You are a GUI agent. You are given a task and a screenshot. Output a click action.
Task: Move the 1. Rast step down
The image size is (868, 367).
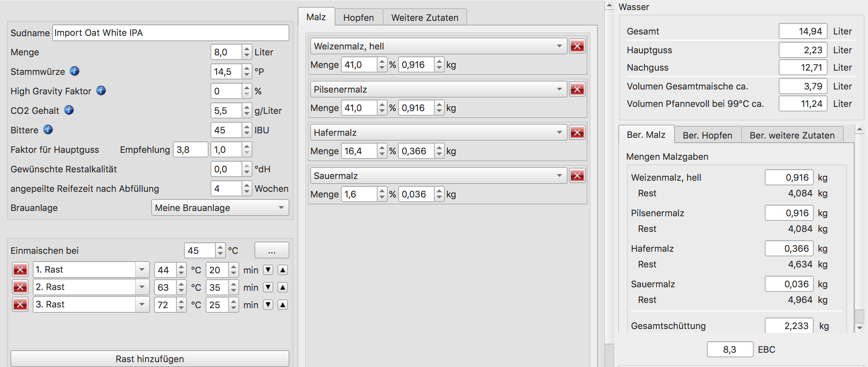[268, 270]
